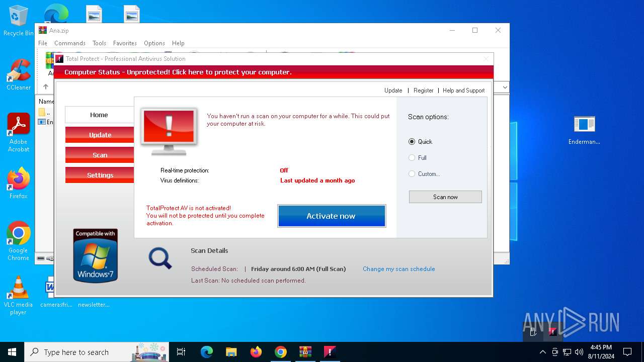Click the red Computer Status Unprotected banner

coord(273,72)
